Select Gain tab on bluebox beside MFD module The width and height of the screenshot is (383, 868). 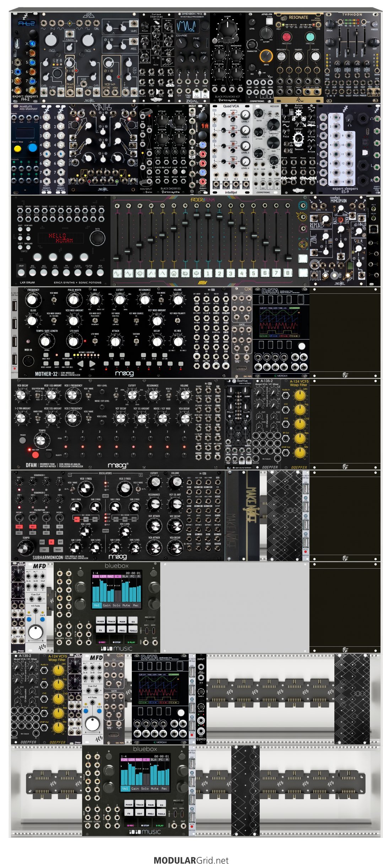tap(107, 605)
